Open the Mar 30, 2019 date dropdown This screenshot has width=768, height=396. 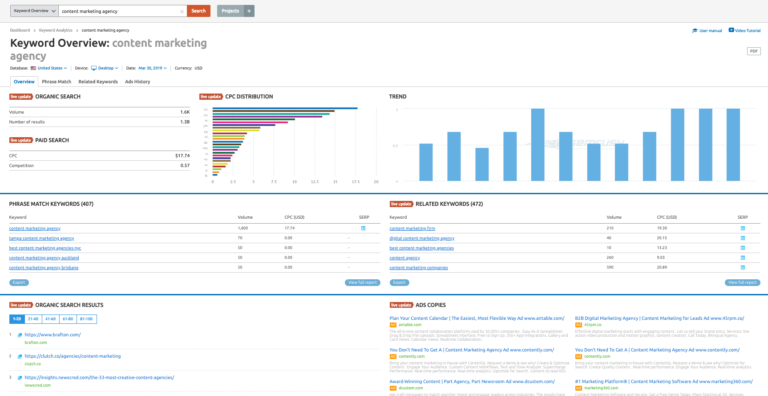pyautogui.click(x=152, y=68)
